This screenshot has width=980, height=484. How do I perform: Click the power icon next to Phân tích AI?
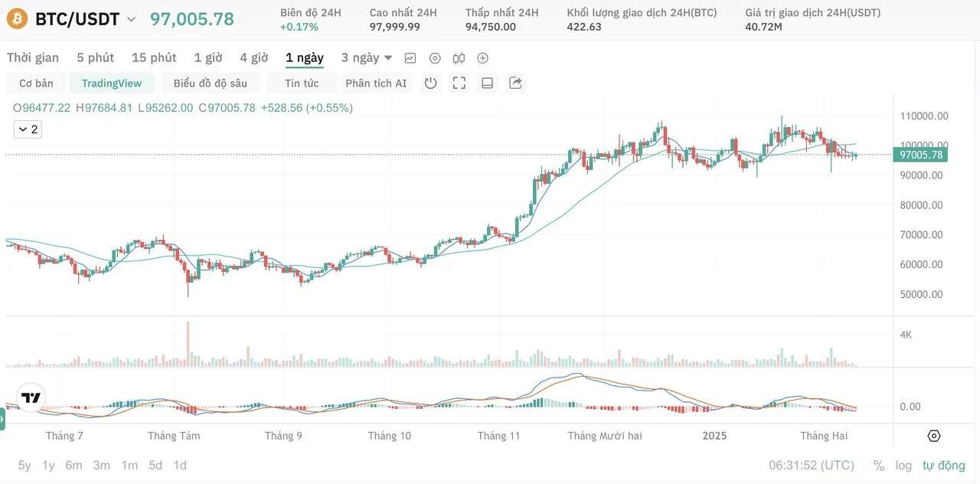point(430,83)
